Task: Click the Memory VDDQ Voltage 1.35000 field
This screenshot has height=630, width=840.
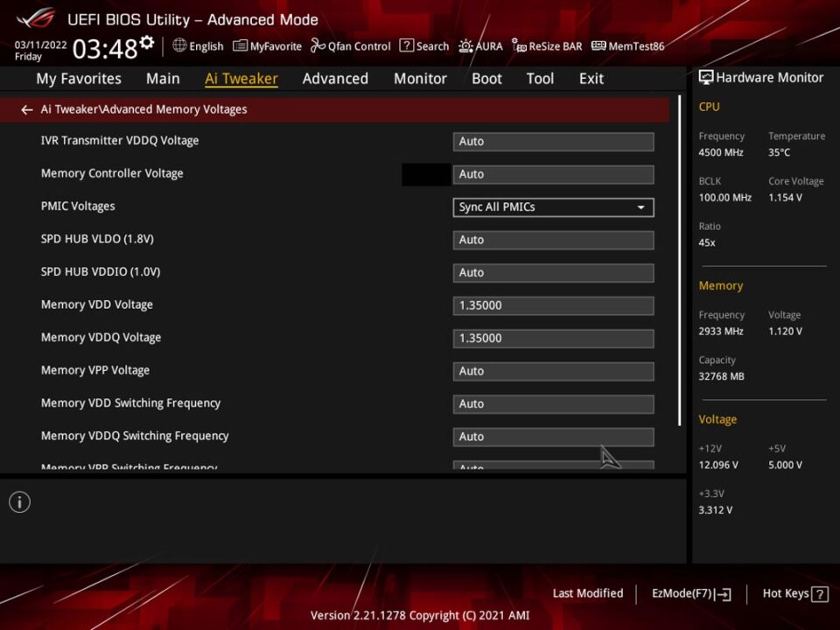Action: (x=553, y=339)
